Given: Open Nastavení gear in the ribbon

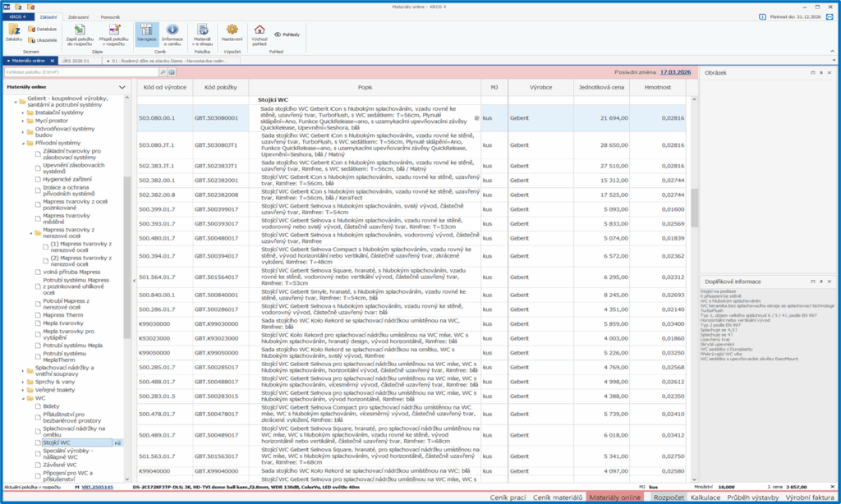Looking at the screenshot, I should [x=232, y=33].
